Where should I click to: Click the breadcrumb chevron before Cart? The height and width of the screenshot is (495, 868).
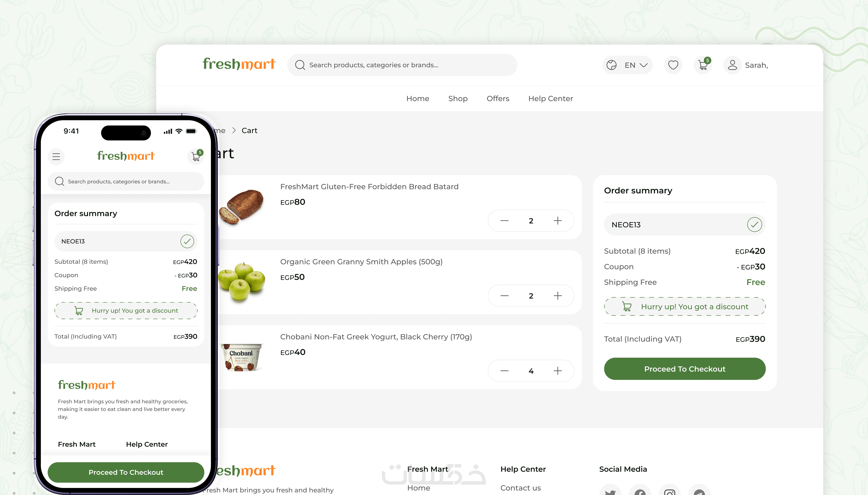234,131
